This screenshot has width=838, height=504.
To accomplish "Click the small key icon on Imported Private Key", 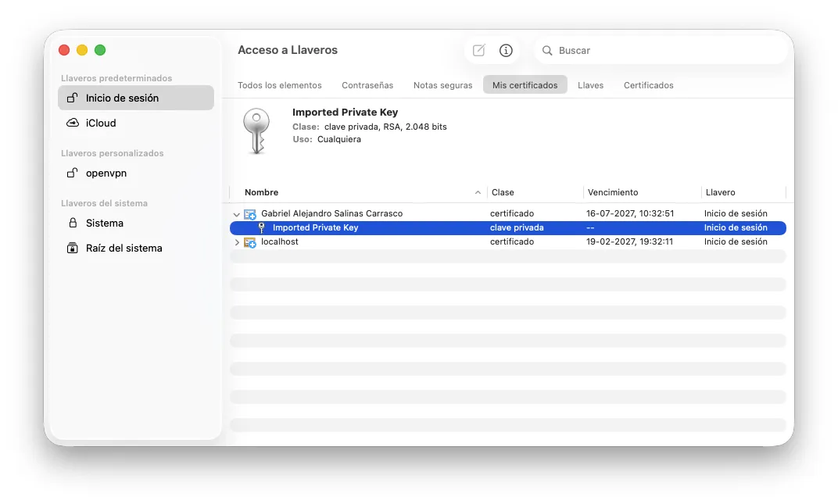I will coord(261,227).
